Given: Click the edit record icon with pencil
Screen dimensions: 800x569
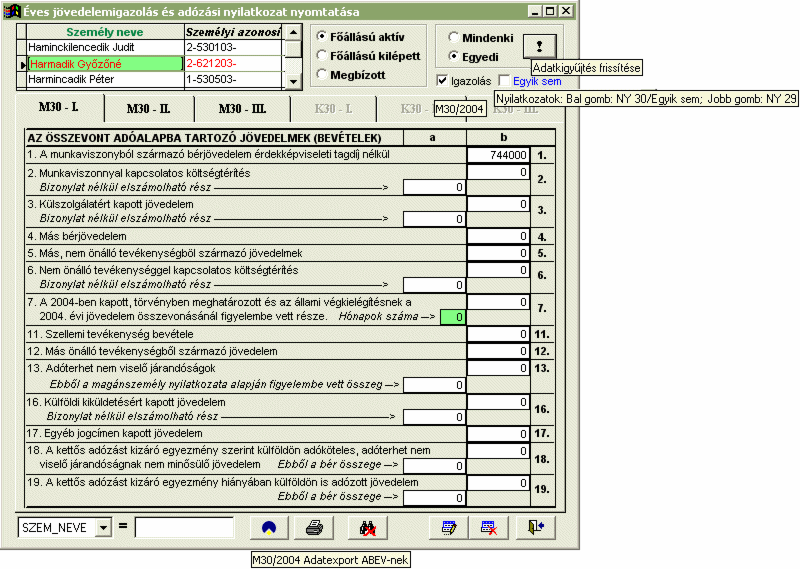Looking at the screenshot, I should [449, 528].
